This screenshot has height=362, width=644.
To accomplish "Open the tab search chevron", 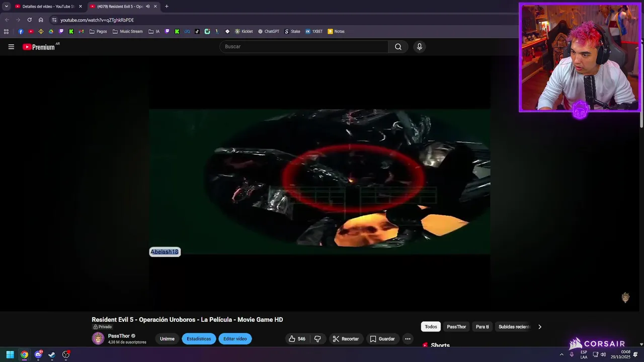I will coord(6,7).
